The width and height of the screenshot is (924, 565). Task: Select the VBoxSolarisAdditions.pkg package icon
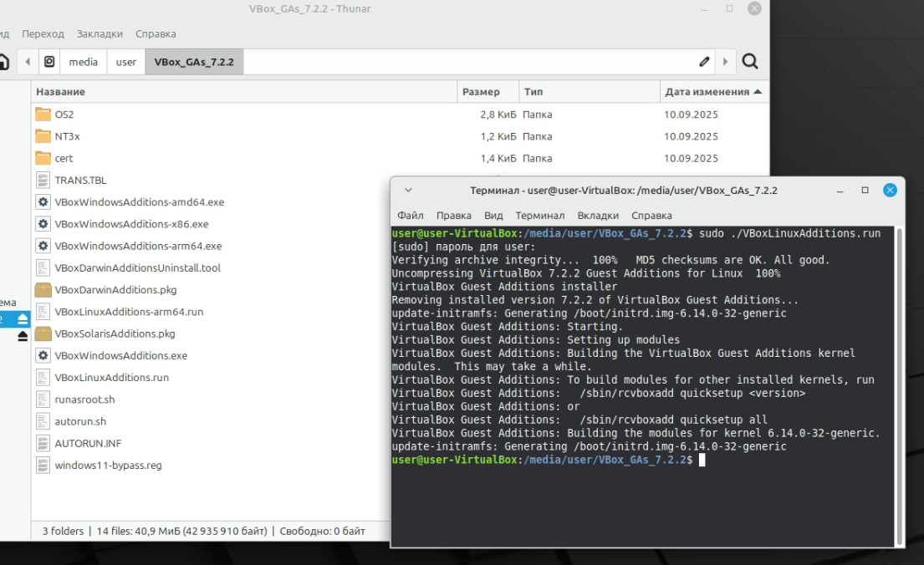pos(43,333)
